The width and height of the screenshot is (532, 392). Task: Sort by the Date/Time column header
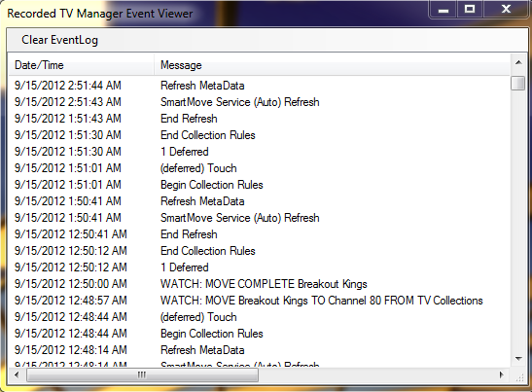coord(81,65)
